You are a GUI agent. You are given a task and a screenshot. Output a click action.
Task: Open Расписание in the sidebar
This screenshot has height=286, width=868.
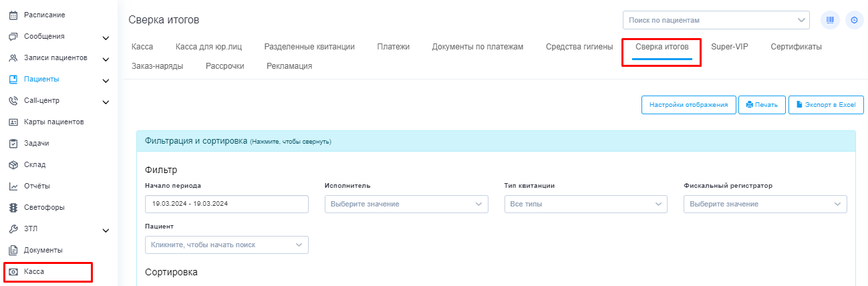pyautogui.click(x=45, y=15)
